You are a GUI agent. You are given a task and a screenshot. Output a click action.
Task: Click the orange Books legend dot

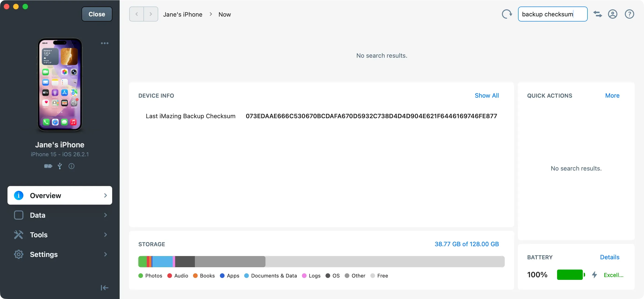point(195,276)
